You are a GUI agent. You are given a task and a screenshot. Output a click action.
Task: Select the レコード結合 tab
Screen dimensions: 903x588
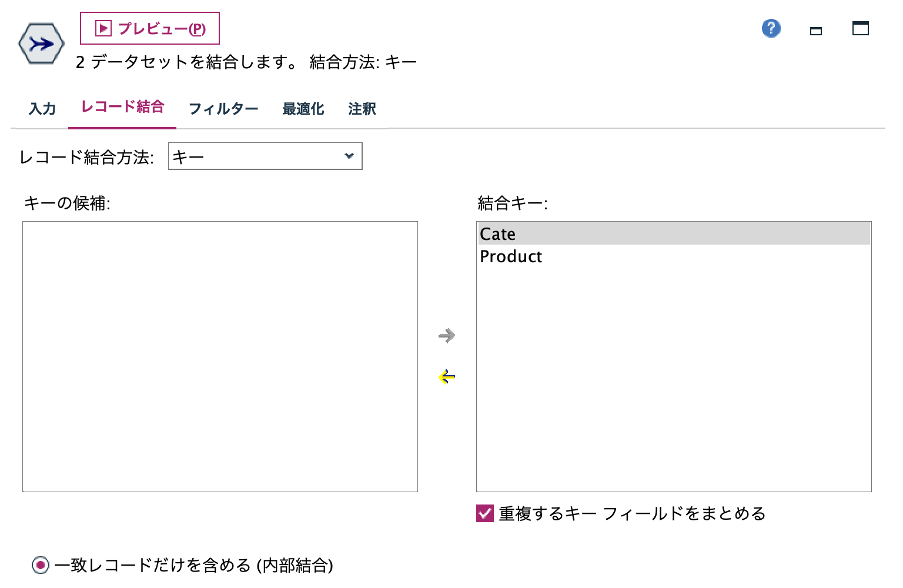122,108
